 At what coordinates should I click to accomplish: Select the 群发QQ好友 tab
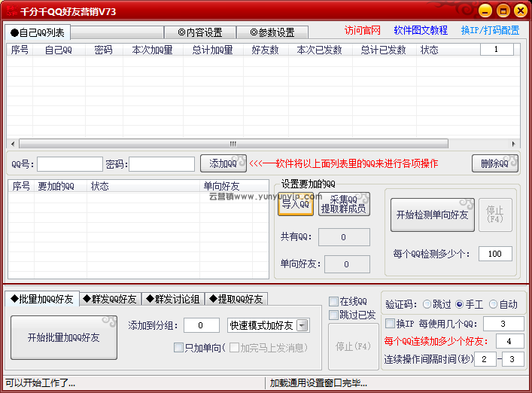(110, 299)
